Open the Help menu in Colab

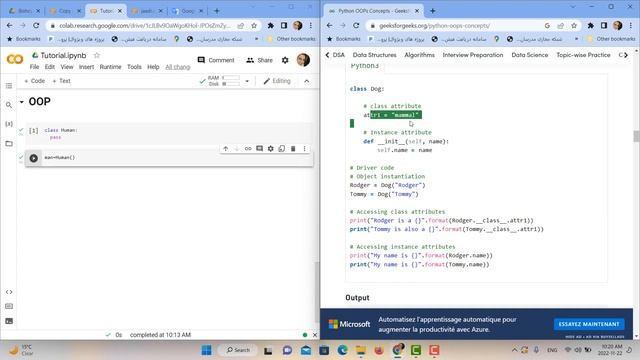point(153,67)
